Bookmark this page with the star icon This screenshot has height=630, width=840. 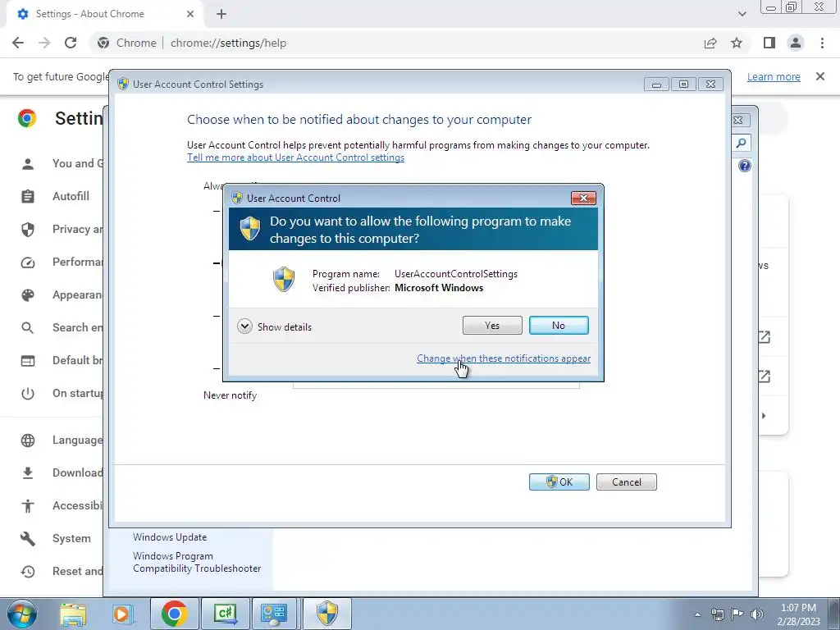[737, 43]
